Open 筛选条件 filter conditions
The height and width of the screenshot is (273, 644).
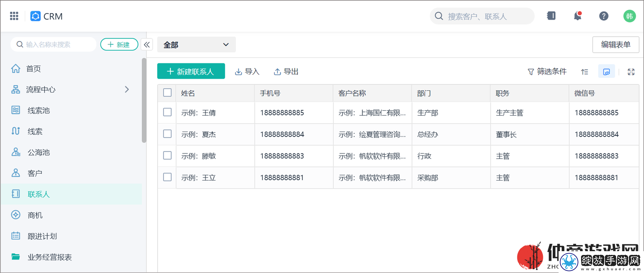pos(547,72)
